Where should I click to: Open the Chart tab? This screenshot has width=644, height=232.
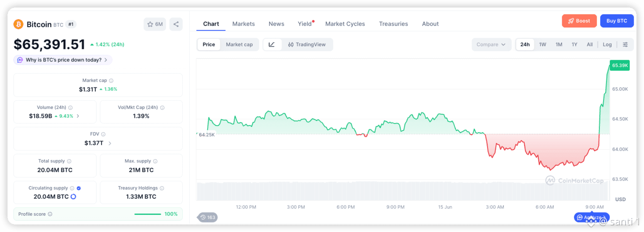point(211,24)
